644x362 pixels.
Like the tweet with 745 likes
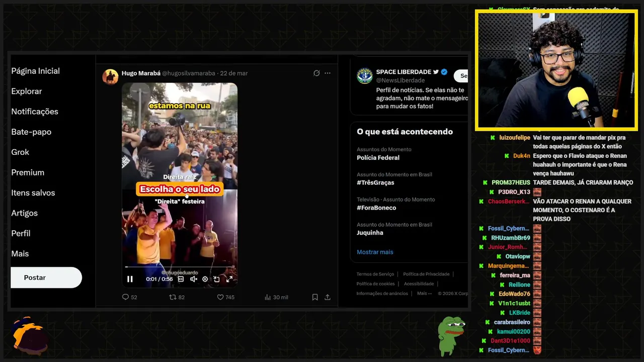coord(225,297)
